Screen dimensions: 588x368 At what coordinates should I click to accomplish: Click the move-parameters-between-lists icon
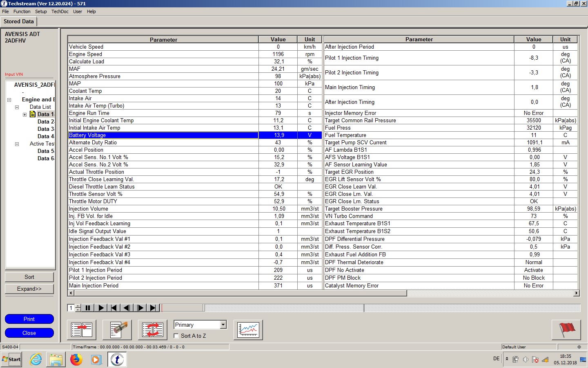(82, 330)
